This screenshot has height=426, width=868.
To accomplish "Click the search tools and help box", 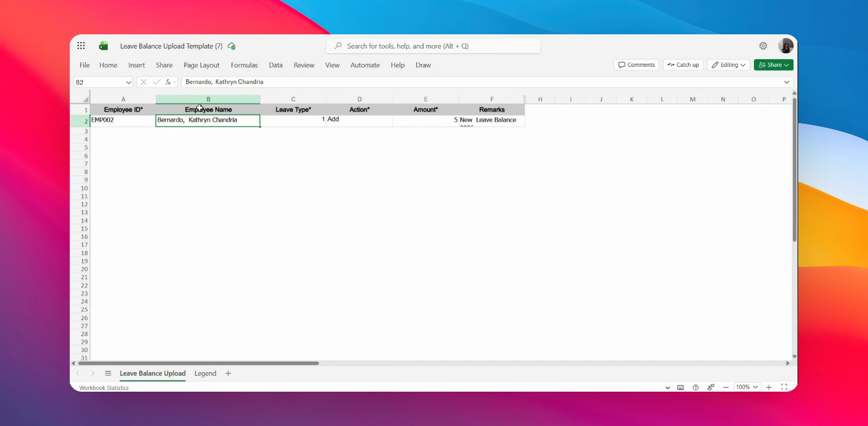I will coord(433,46).
